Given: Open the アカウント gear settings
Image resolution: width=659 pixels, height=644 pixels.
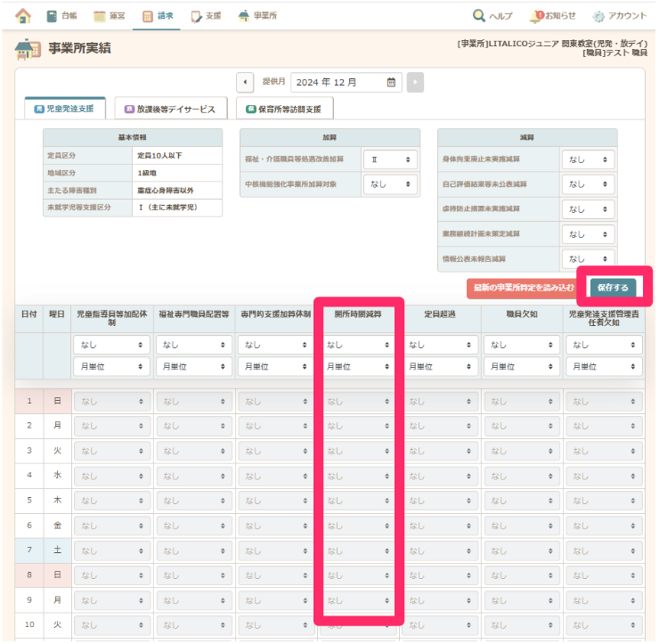Looking at the screenshot, I should tap(598, 15).
